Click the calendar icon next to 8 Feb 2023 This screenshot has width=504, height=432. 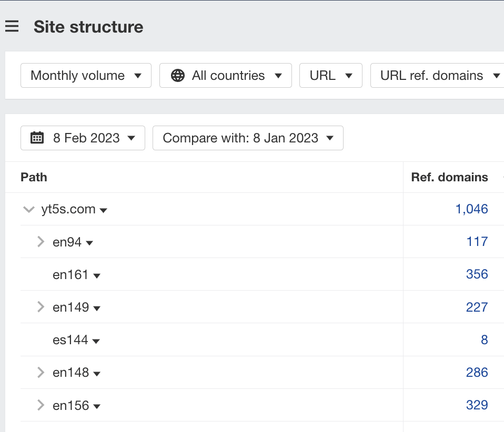point(36,138)
